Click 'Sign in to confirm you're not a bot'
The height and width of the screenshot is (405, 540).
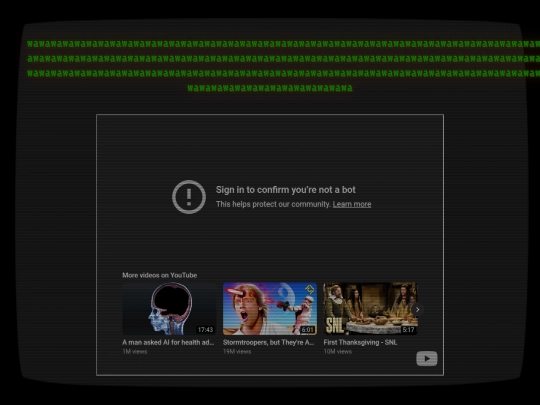285,190
